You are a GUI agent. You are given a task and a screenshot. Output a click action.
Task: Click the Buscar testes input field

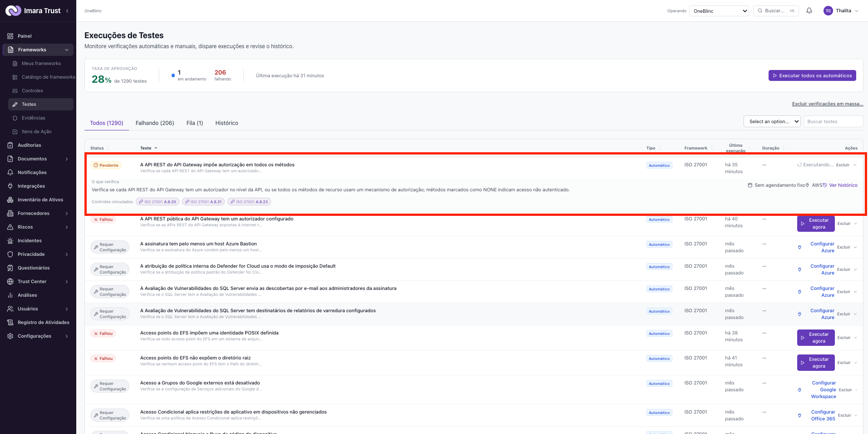(833, 121)
